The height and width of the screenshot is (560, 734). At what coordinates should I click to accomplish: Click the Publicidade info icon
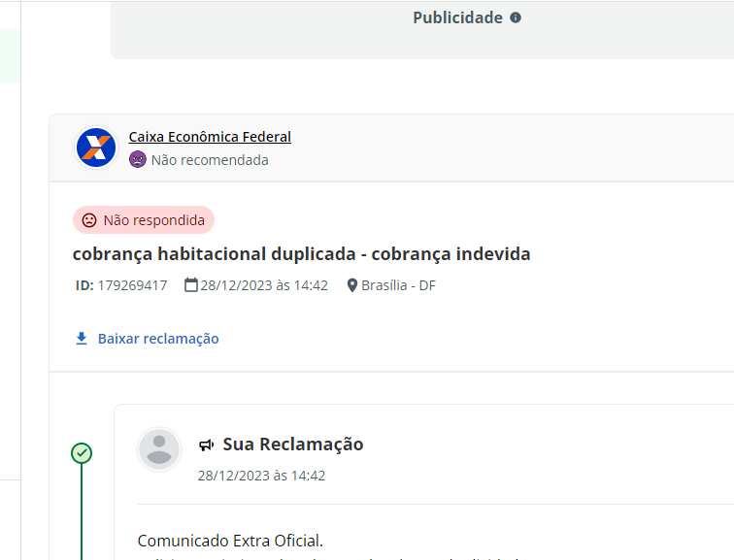click(x=516, y=17)
